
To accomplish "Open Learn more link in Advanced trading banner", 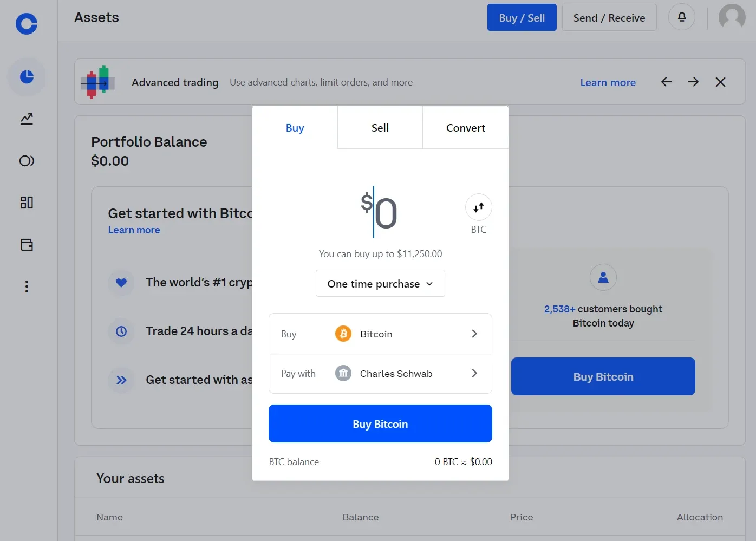I will [x=608, y=82].
